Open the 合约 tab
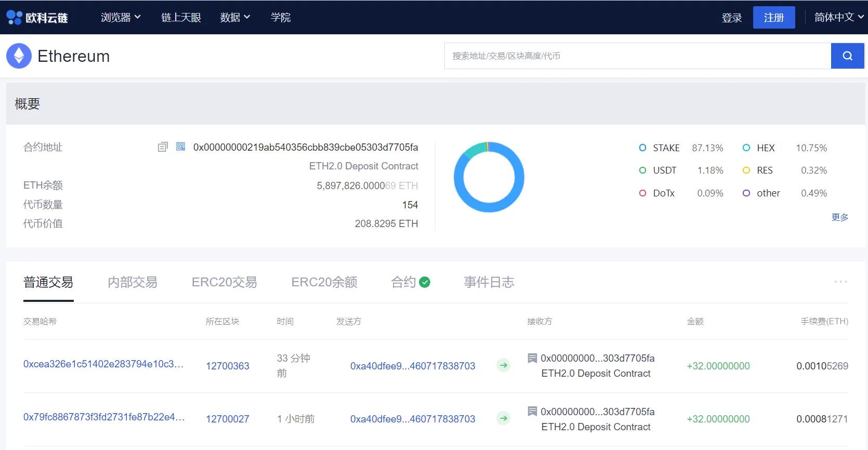The height and width of the screenshot is (450, 868). (x=403, y=282)
